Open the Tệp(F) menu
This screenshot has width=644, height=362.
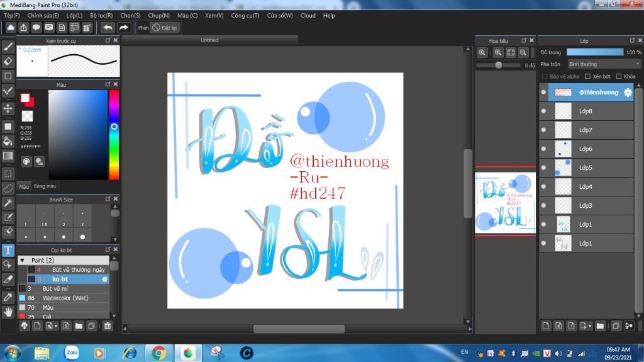[x=12, y=16]
